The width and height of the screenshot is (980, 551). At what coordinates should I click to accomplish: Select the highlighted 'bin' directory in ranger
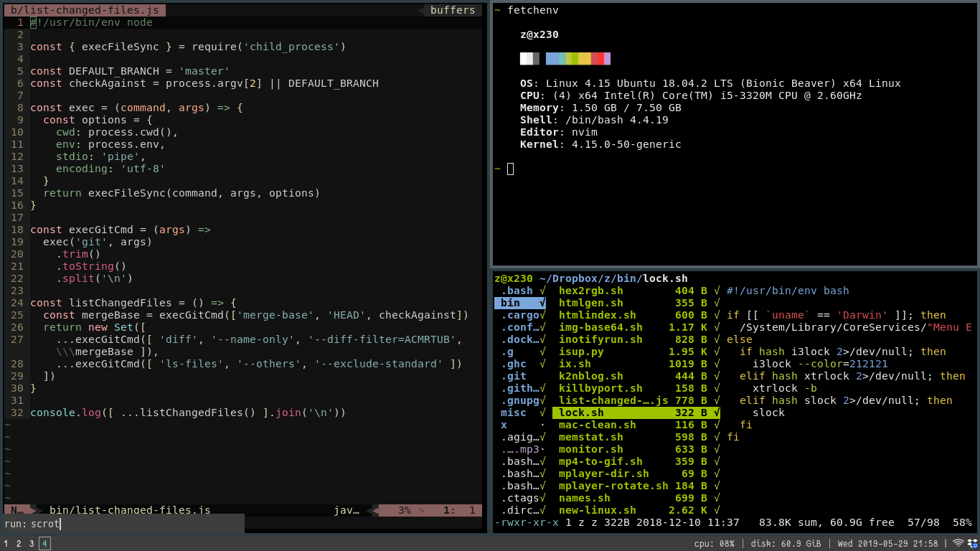pyautogui.click(x=520, y=303)
